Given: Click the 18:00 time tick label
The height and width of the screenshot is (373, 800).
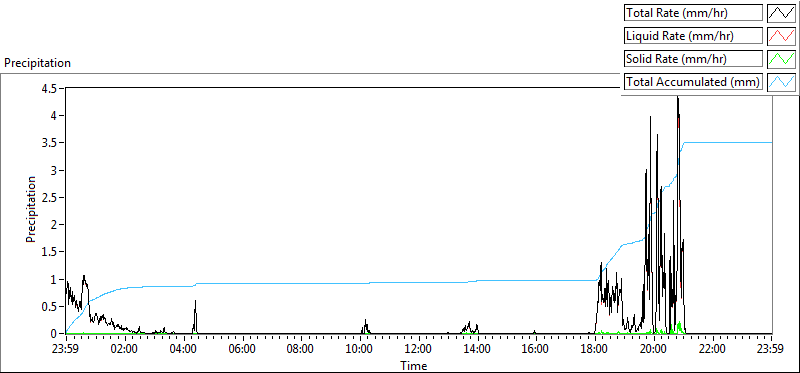Looking at the screenshot, I should tap(595, 349).
